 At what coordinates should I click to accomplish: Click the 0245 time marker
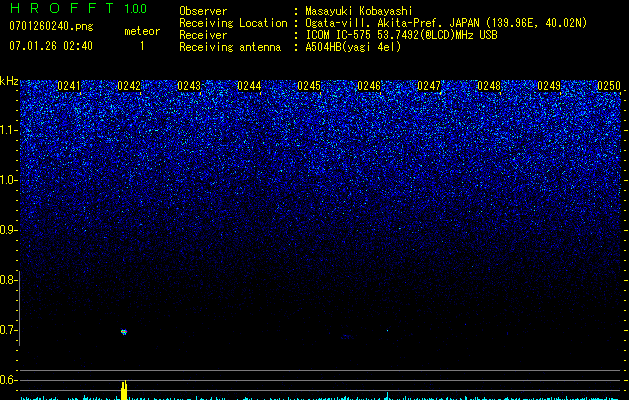(x=309, y=86)
